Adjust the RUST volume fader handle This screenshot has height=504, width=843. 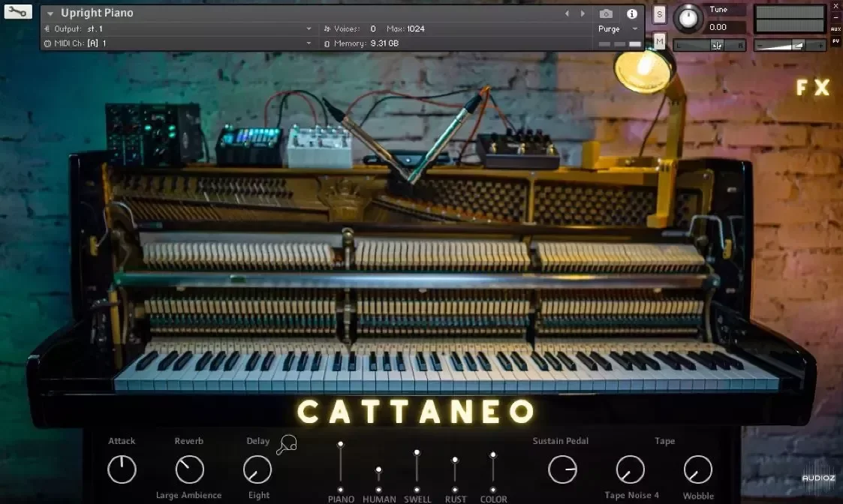tap(455, 460)
